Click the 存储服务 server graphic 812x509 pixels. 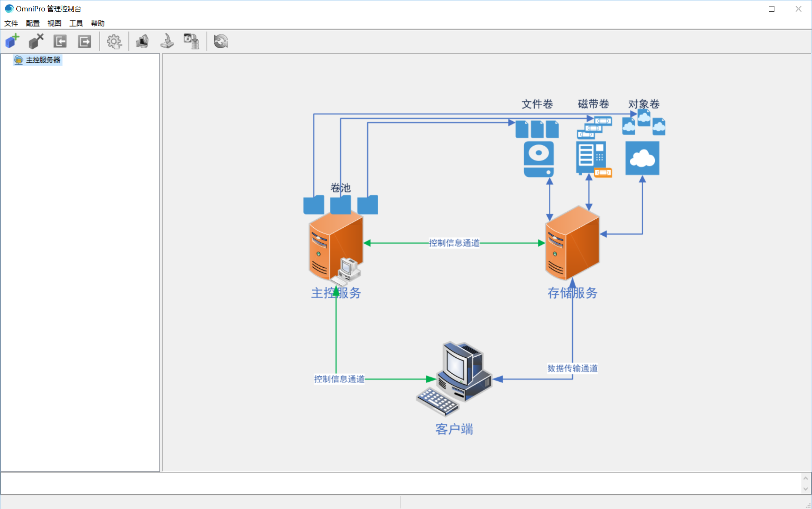(572, 243)
